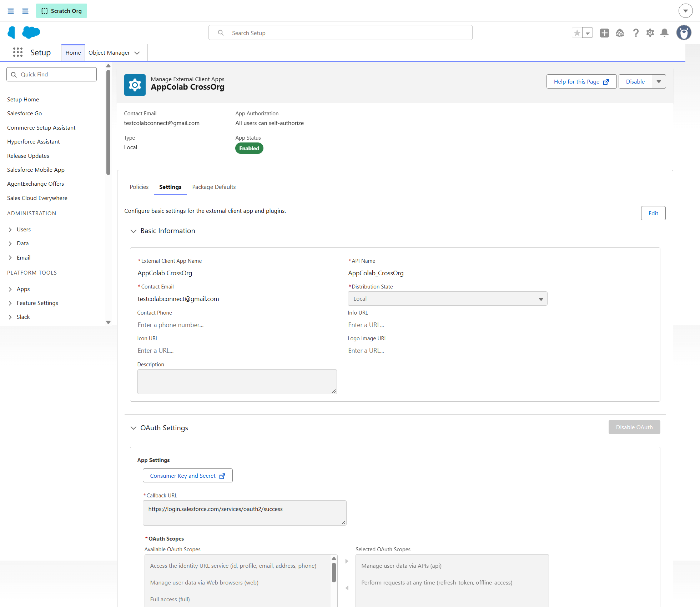The image size is (700, 607).
Task: Collapse the Basic Information section
Action: tap(134, 231)
